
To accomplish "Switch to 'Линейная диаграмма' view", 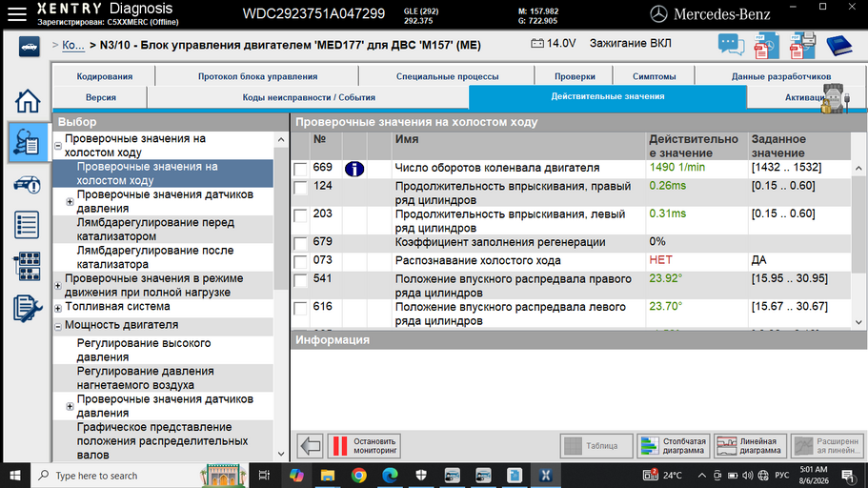I will click(751, 445).
